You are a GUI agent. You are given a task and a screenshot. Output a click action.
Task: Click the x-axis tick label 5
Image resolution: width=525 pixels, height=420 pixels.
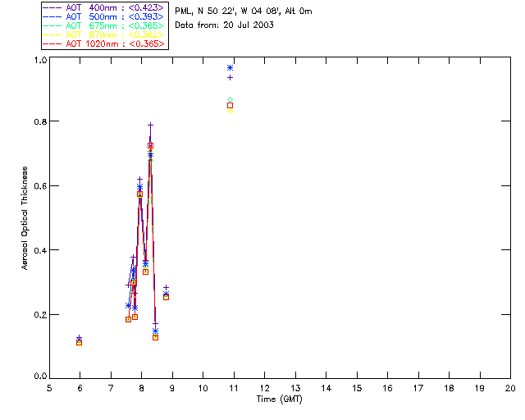pos(49,388)
